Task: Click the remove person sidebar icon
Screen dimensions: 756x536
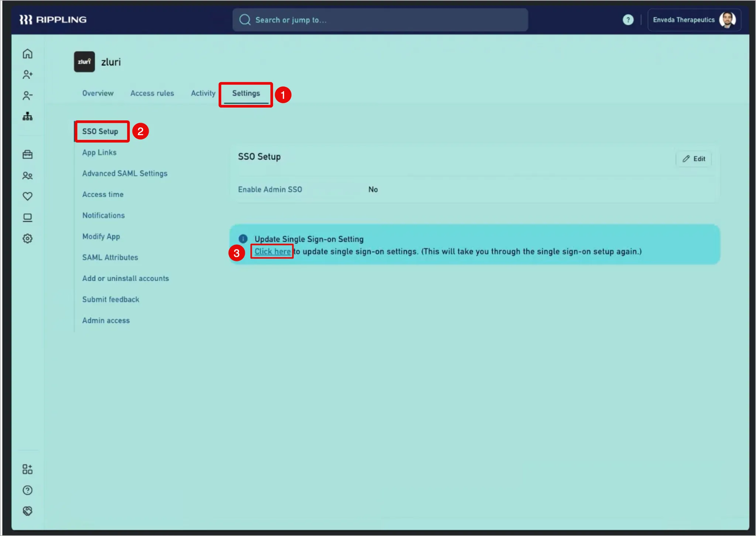Action: (28, 96)
